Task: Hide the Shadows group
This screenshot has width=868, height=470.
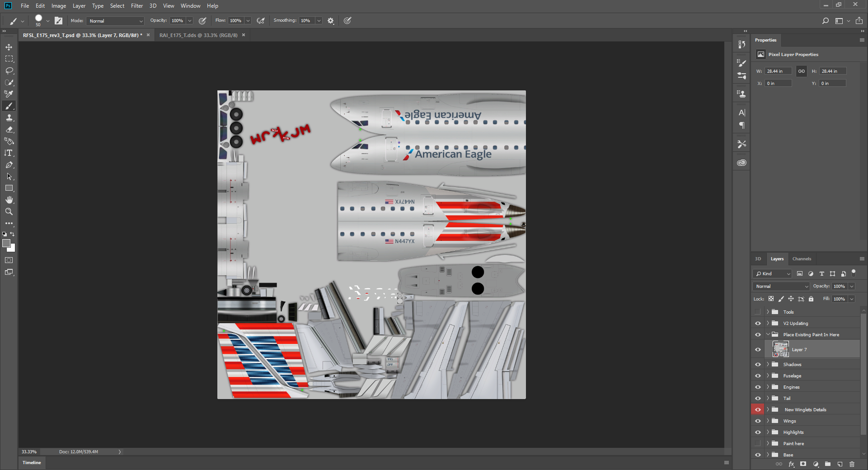Action: [758, 364]
